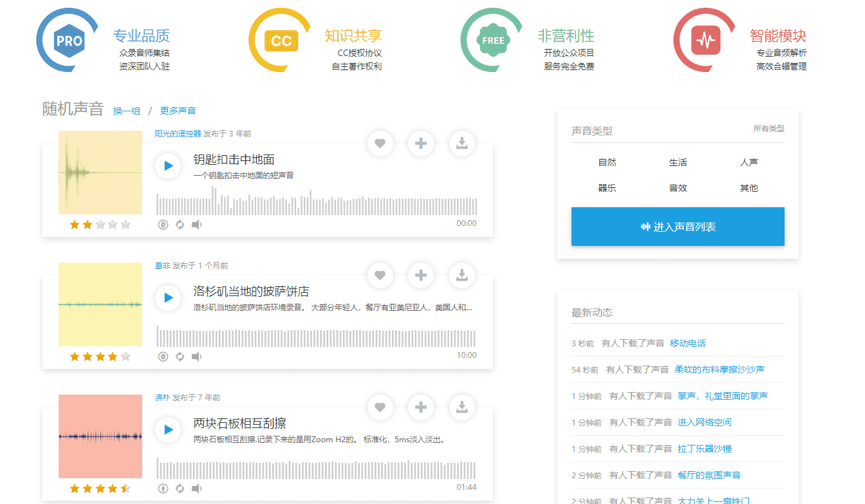Screen dimensions: 865x504
Task: Mute the 两块石板相互刮擦 player volume
Action: (x=197, y=489)
